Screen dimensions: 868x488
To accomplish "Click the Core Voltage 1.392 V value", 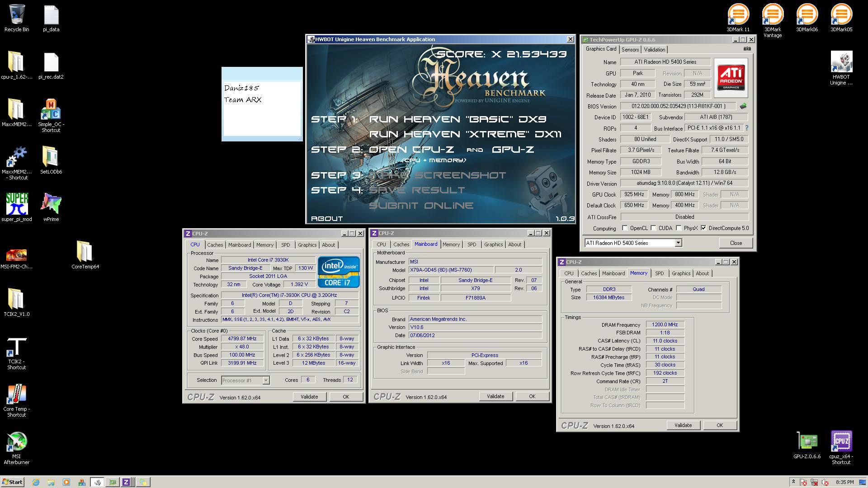I will 299,285.
